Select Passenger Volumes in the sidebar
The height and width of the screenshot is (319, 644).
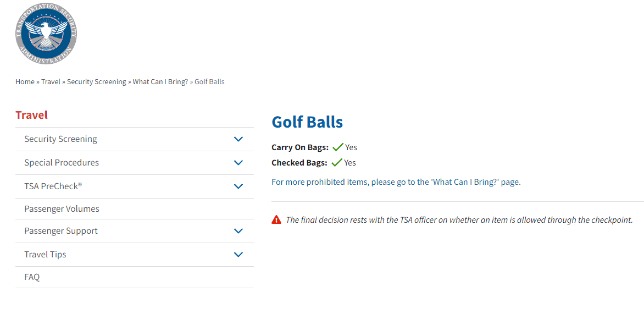coord(62,208)
